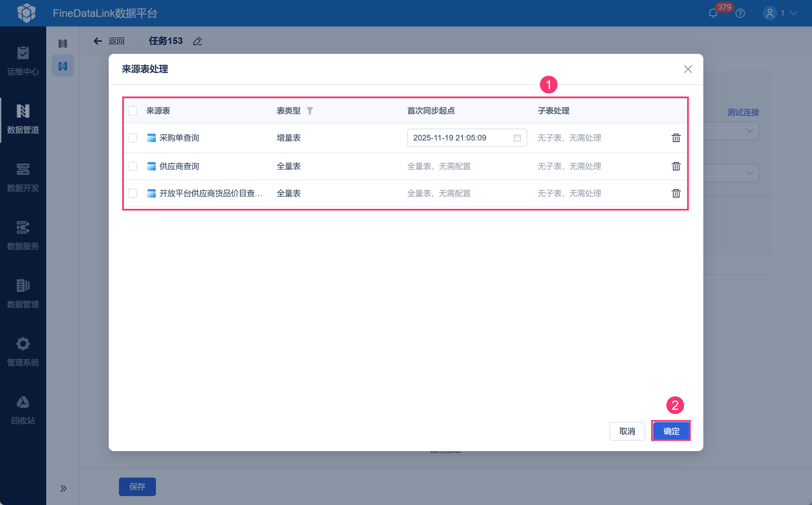Open calendar icon in sync start field

coord(517,137)
